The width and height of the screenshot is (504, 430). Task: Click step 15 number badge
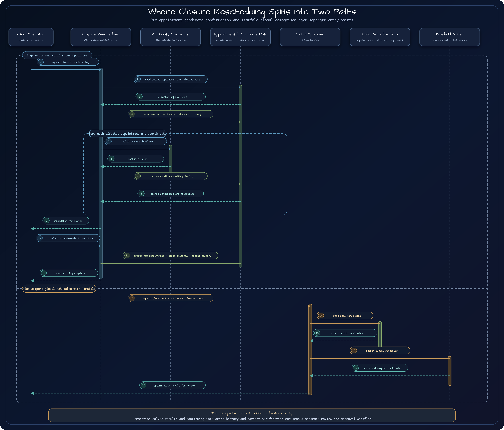(317, 333)
